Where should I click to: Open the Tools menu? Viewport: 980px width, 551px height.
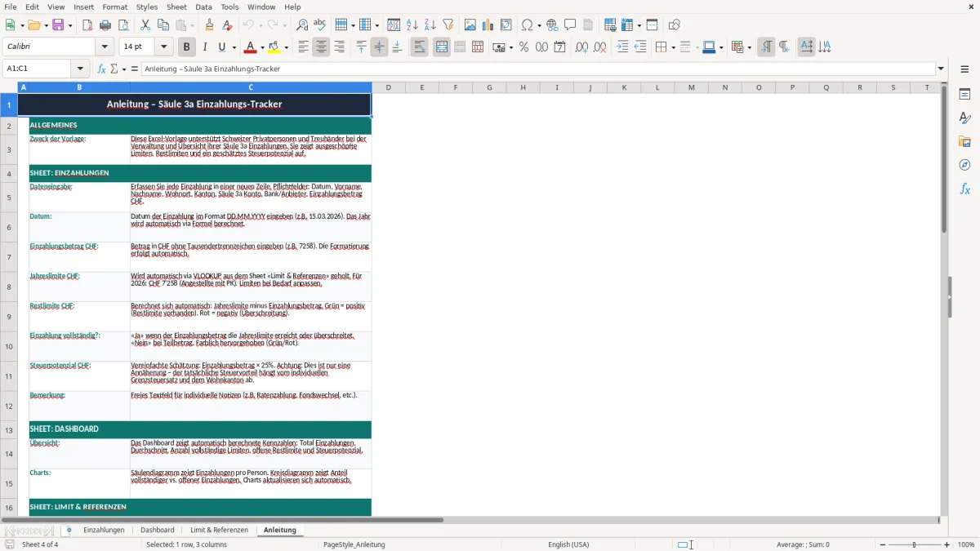[x=229, y=7]
